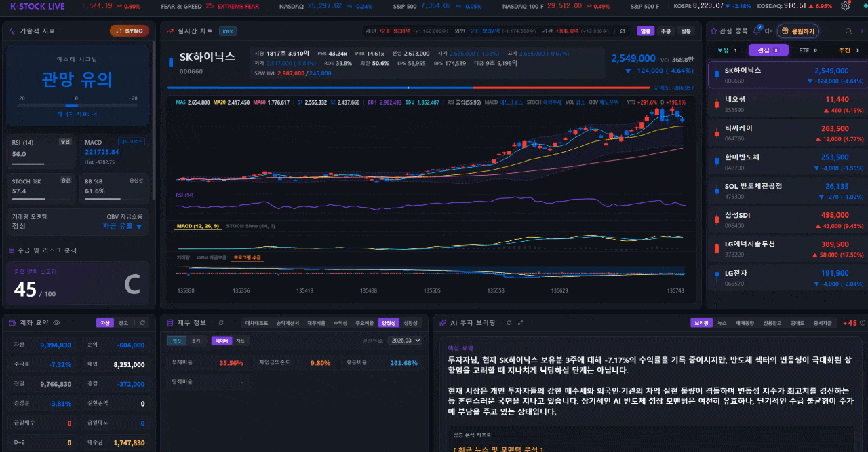This screenshot has width=868, height=452.
Task: Click the watchlist star icon
Action: pos(713,31)
